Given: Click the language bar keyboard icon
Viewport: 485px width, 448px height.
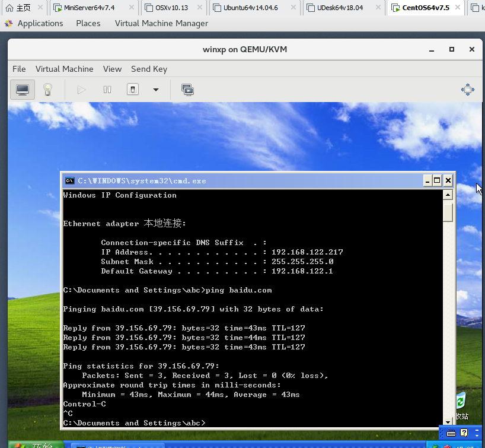Looking at the screenshot, I should (x=451, y=433).
